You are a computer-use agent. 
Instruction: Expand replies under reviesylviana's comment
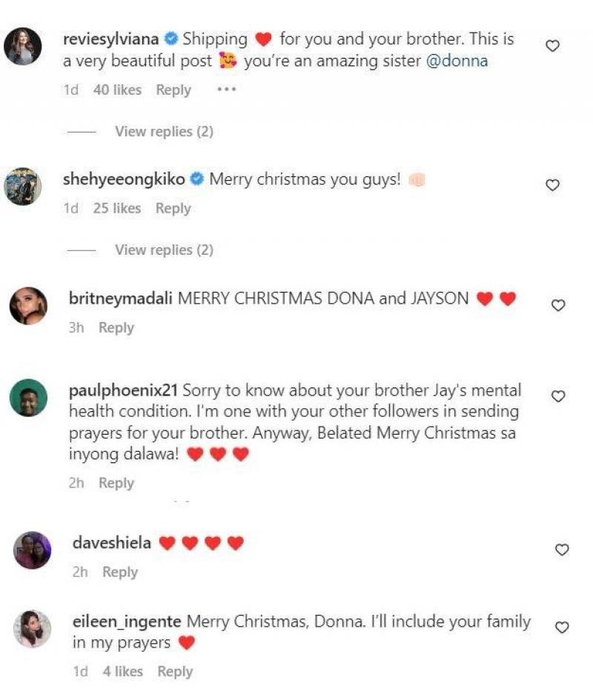[x=164, y=131]
